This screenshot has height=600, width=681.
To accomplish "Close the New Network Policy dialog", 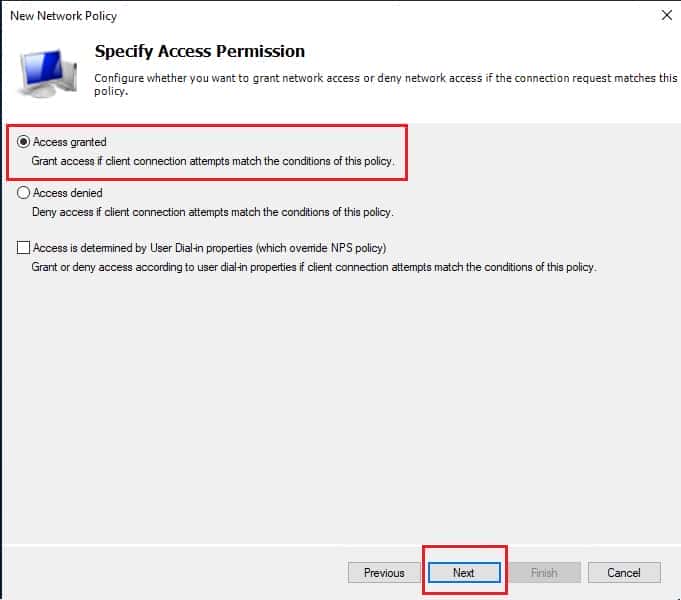I will pos(667,16).
